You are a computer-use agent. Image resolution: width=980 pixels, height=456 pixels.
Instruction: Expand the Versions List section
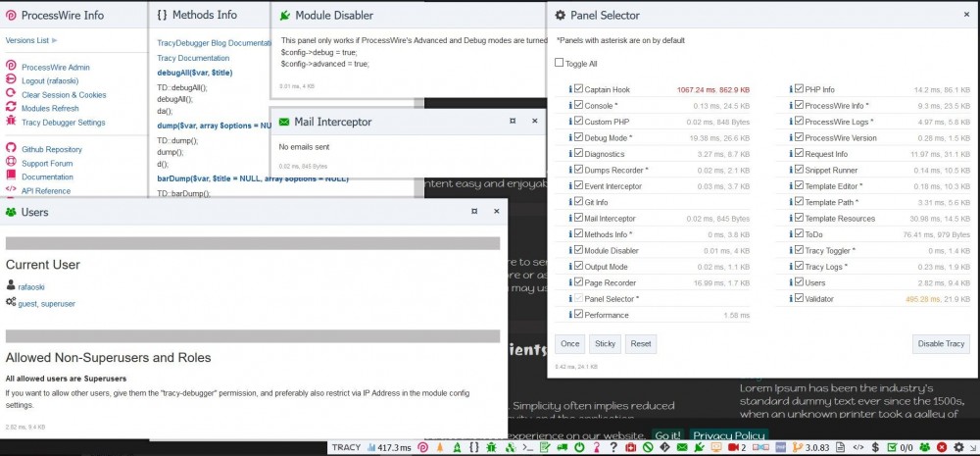31,41
